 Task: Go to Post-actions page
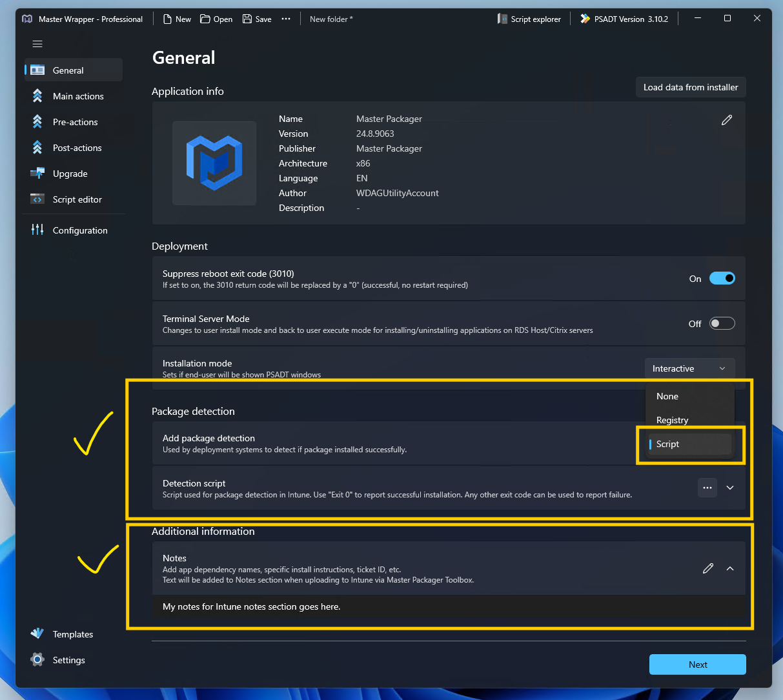click(74, 148)
